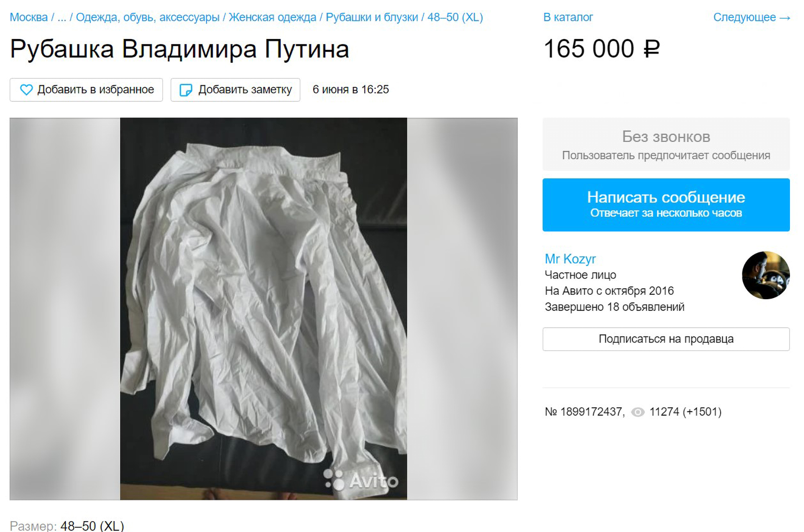The height and width of the screenshot is (532, 804).
Task: Return via В каталог link
Action: pos(568,17)
